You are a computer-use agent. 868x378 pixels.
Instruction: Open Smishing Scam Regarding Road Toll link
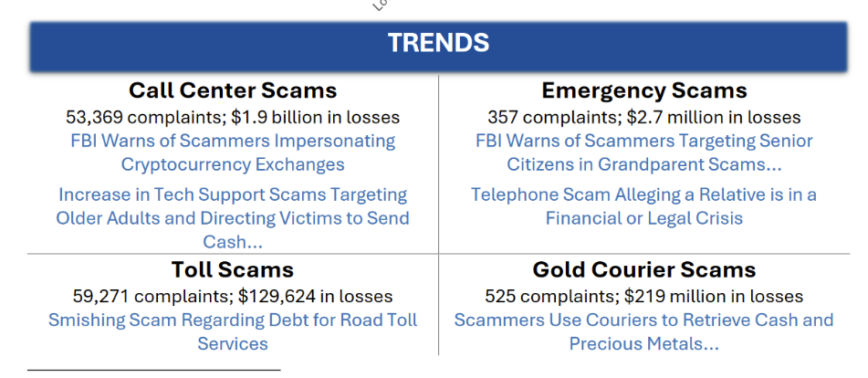click(x=233, y=331)
